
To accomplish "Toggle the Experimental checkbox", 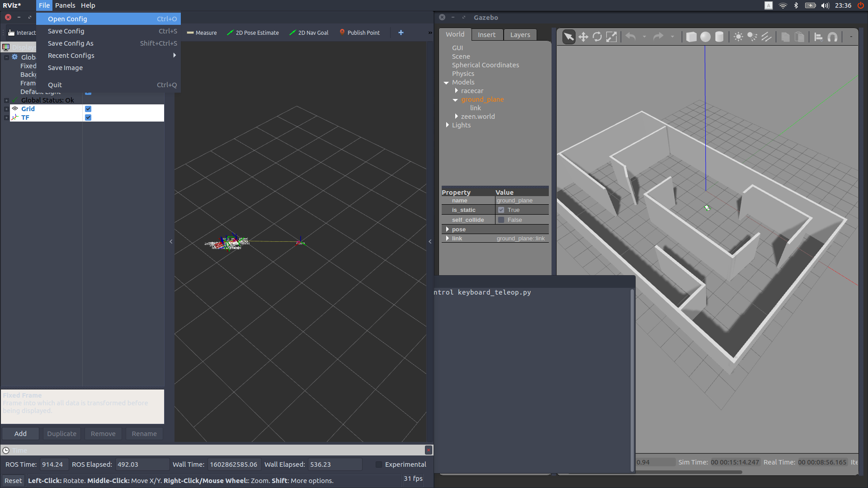I will tap(379, 465).
